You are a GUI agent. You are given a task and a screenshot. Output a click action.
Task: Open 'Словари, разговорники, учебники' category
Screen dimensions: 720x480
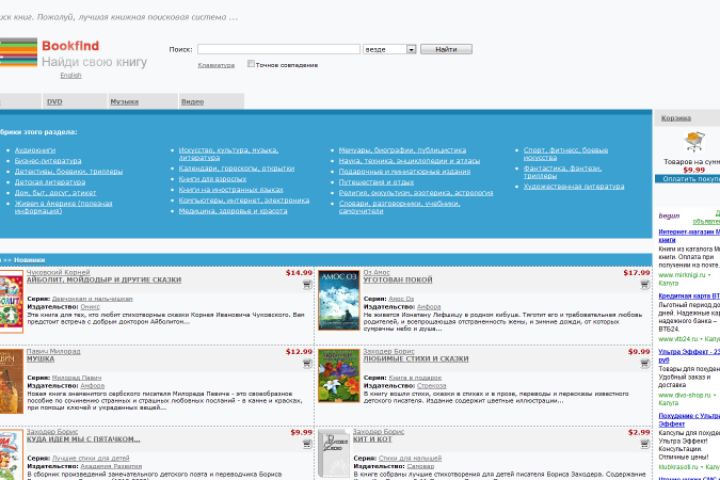(399, 207)
